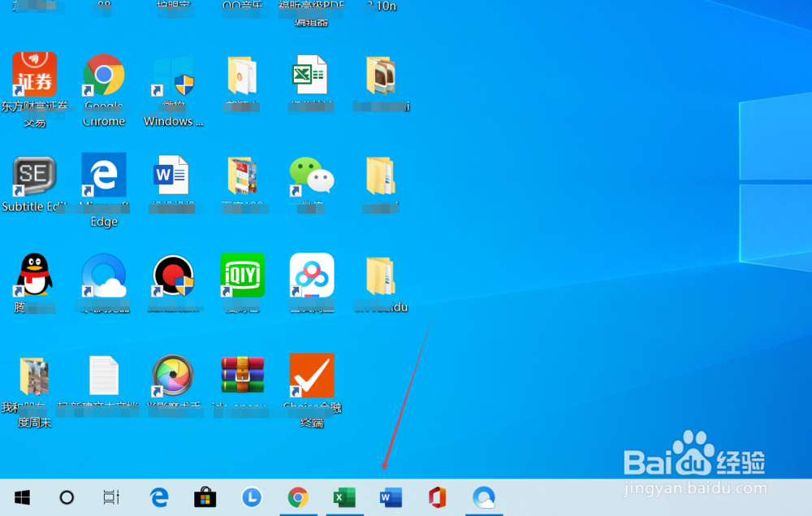Open Cortana circle in the taskbar
812x516 pixels.
point(67,497)
